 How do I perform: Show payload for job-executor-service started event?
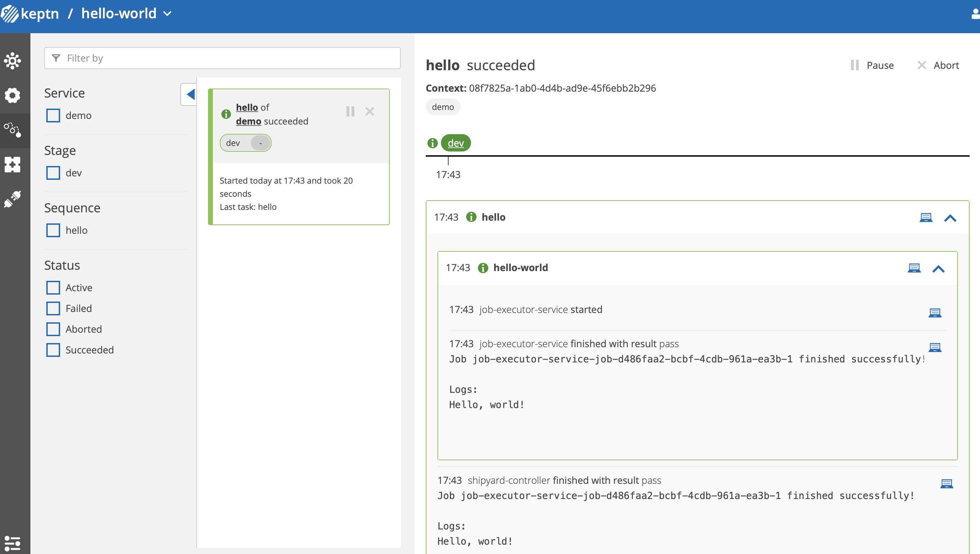coord(935,313)
